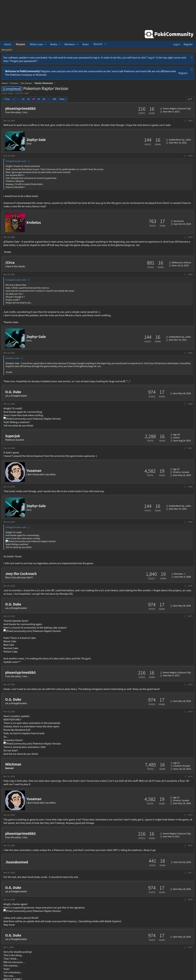Click share icon on post #461
The width and height of the screenshot is (196, 980).
click(x=185, y=121)
